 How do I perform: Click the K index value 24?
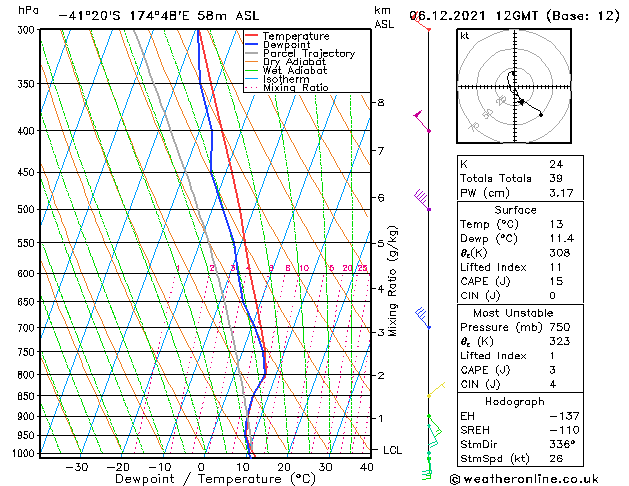tap(556, 164)
